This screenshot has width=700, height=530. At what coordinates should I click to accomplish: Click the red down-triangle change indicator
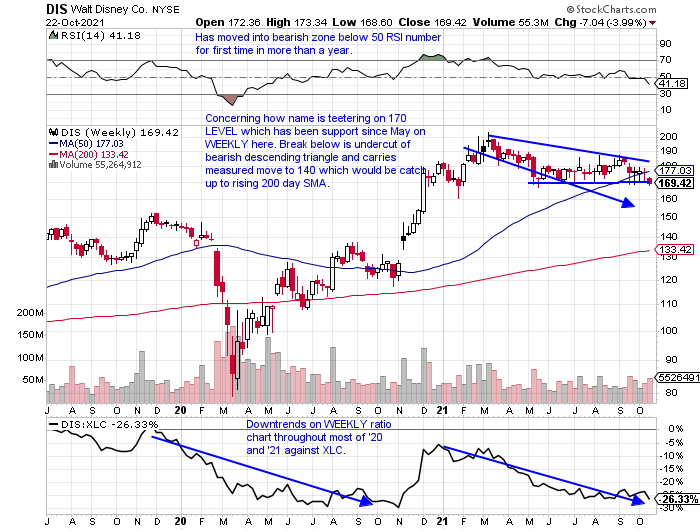653,23
